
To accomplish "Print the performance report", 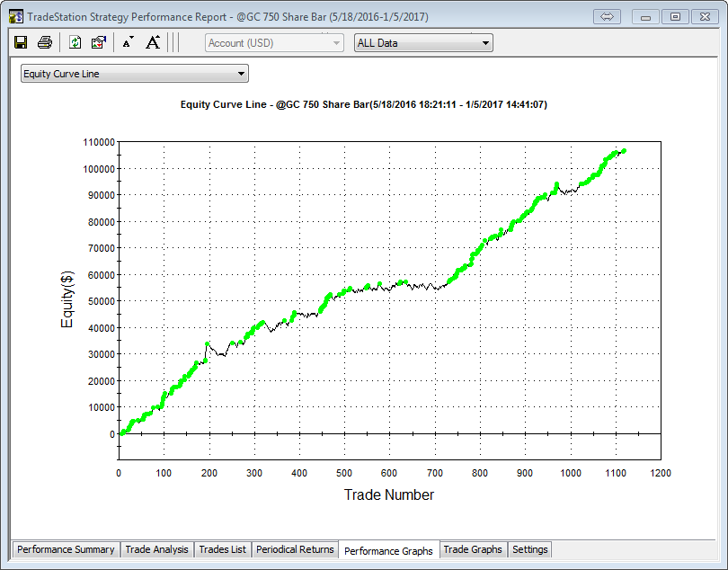I will coord(44,42).
